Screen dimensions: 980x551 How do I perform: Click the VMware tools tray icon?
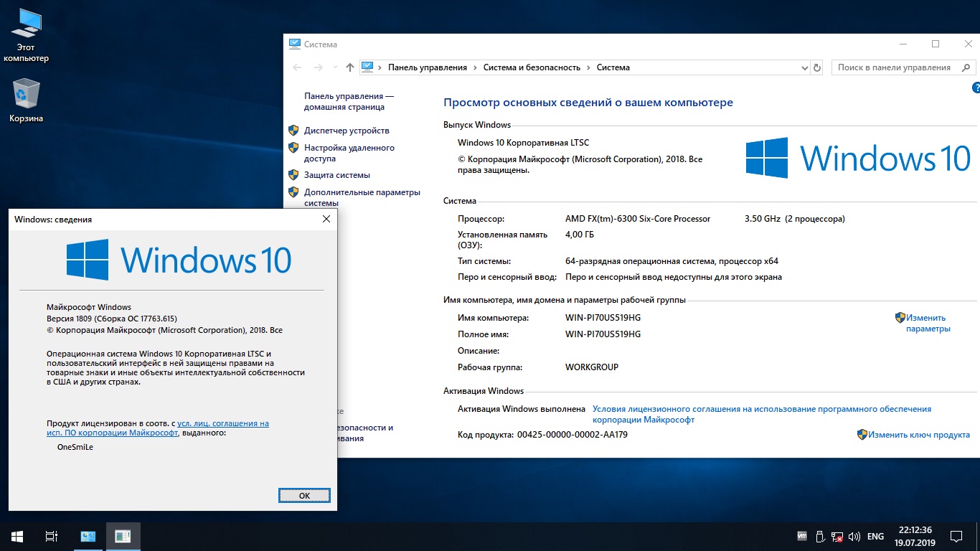(x=803, y=536)
